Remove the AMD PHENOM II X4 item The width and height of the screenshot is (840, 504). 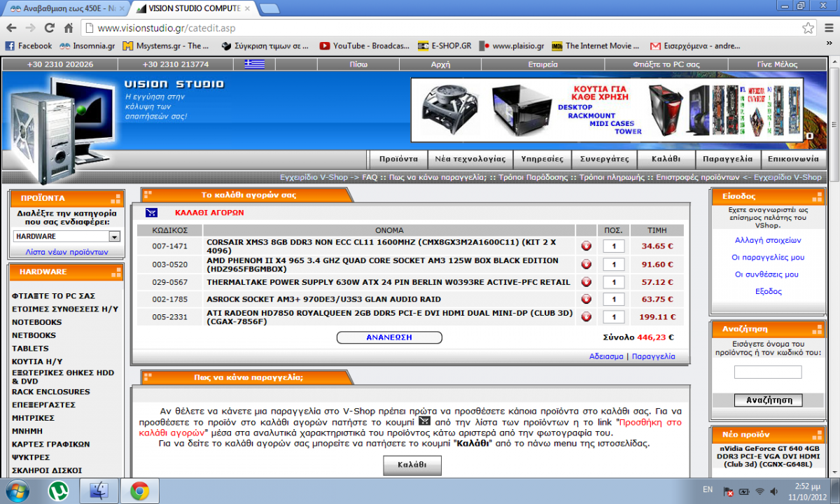(586, 265)
